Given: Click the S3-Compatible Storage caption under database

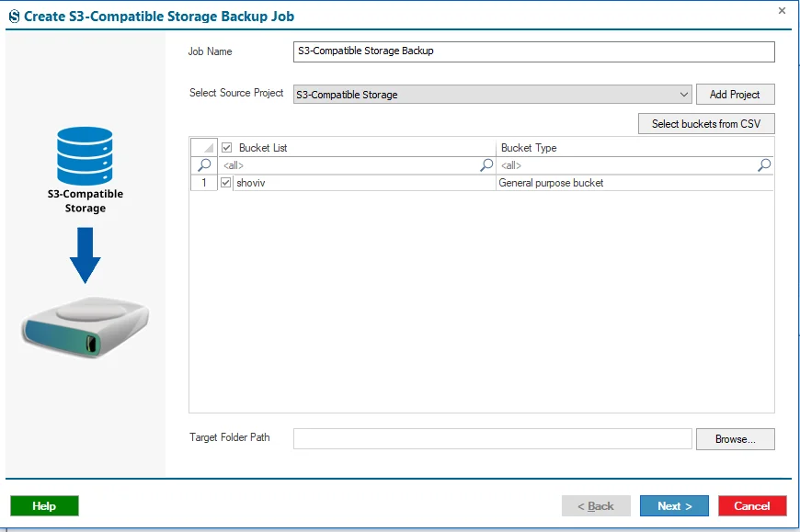Looking at the screenshot, I should point(86,201).
